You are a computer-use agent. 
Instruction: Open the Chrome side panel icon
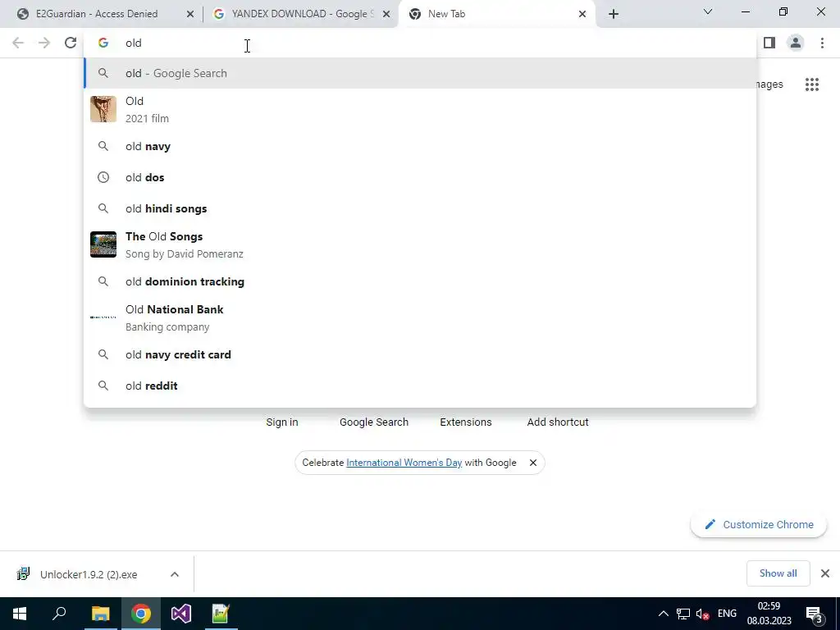pyautogui.click(x=769, y=43)
